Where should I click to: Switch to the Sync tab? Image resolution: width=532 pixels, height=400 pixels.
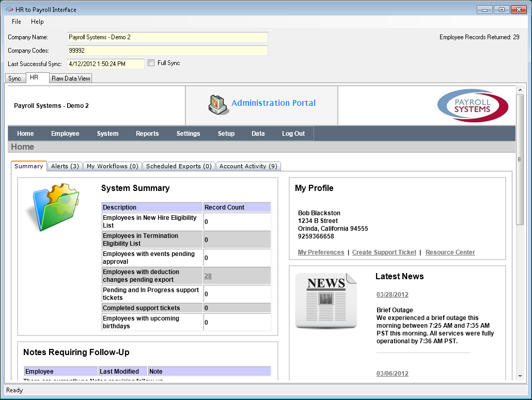coord(15,78)
